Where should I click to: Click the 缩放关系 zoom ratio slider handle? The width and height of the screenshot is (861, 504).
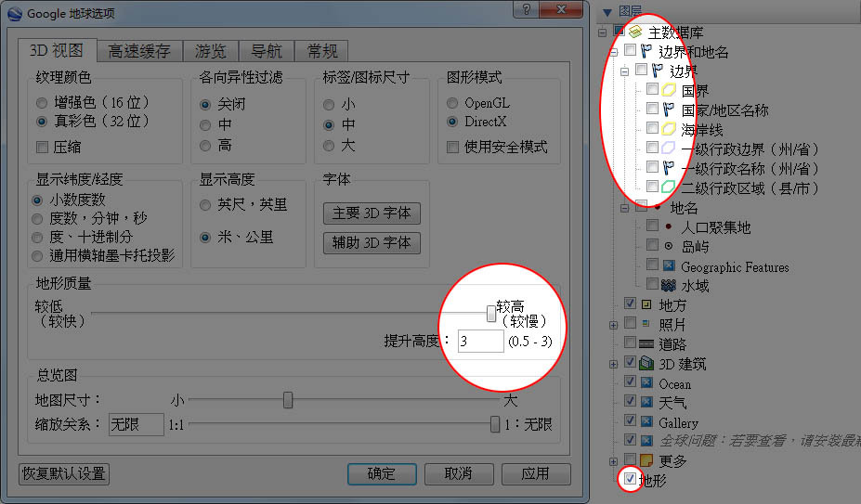coord(495,424)
